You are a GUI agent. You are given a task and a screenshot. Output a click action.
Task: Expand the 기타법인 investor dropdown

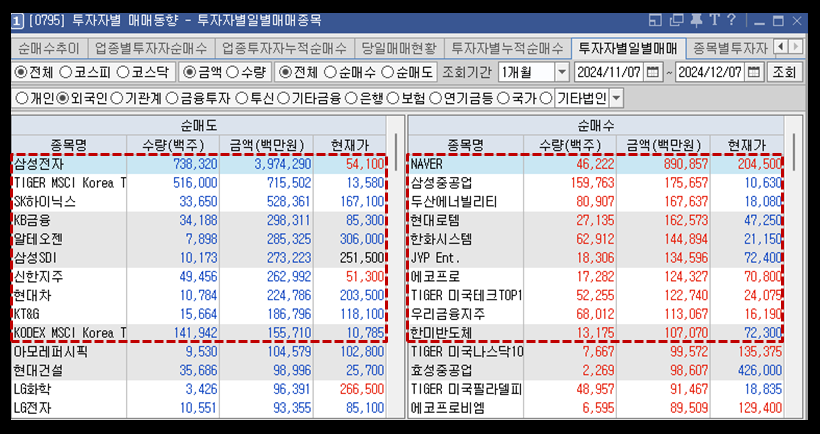pyautogui.click(x=616, y=98)
